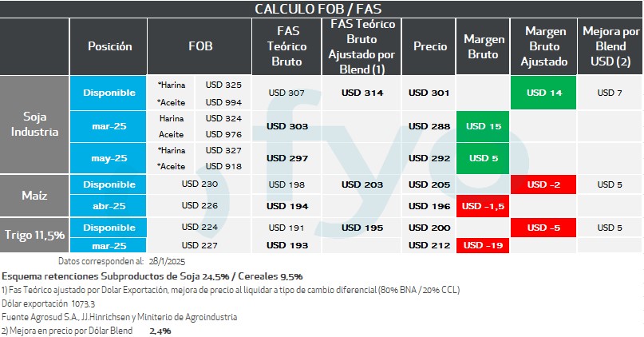Select the "may-25" position cell
This screenshot has width=644, height=337.
(x=109, y=158)
